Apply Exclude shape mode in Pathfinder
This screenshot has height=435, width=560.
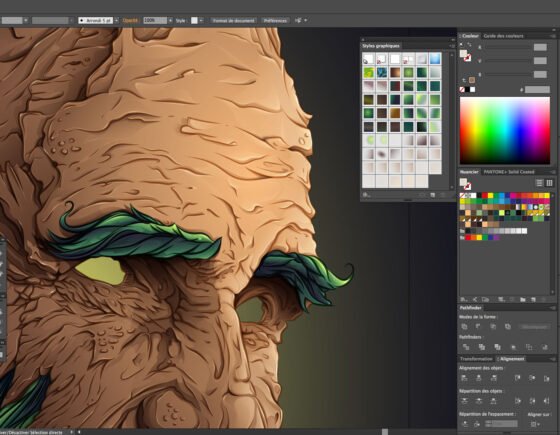(x=508, y=326)
